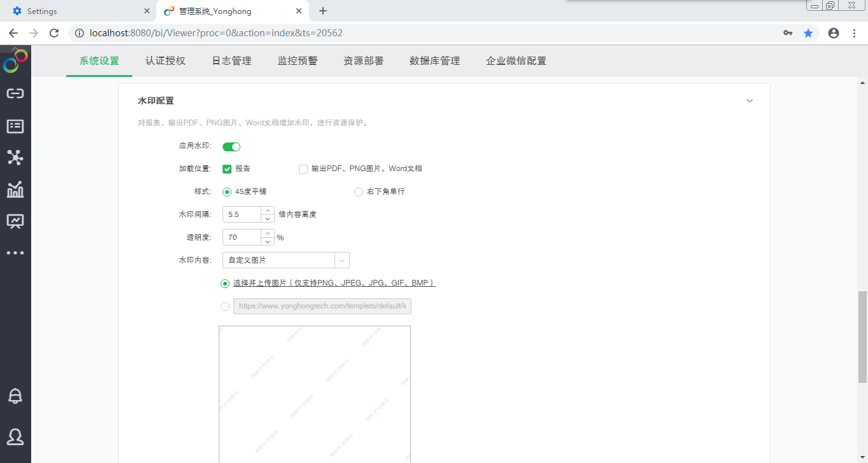Toggle the 应用水印 switch off
The width and height of the screenshot is (868, 463).
pos(231,147)
